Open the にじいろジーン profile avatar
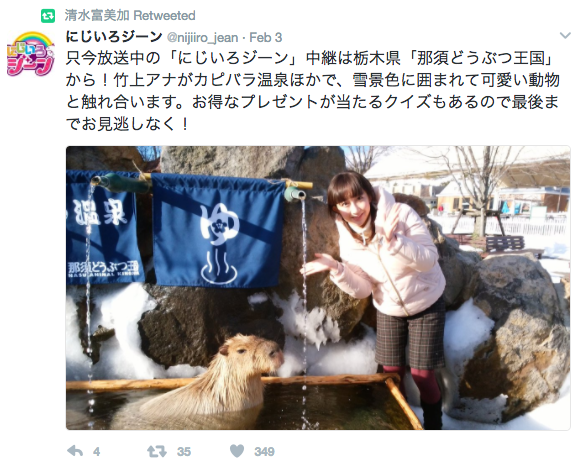 click(x=31, y=54)
